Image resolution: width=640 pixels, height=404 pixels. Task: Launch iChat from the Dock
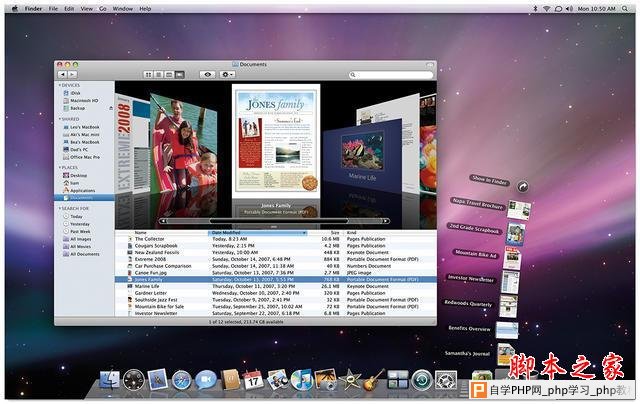[x=206, y=380]
